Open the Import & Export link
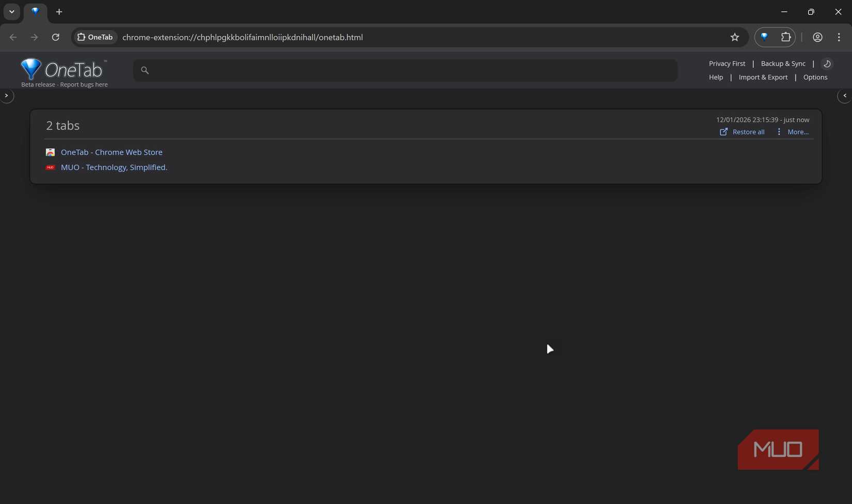 763,77
